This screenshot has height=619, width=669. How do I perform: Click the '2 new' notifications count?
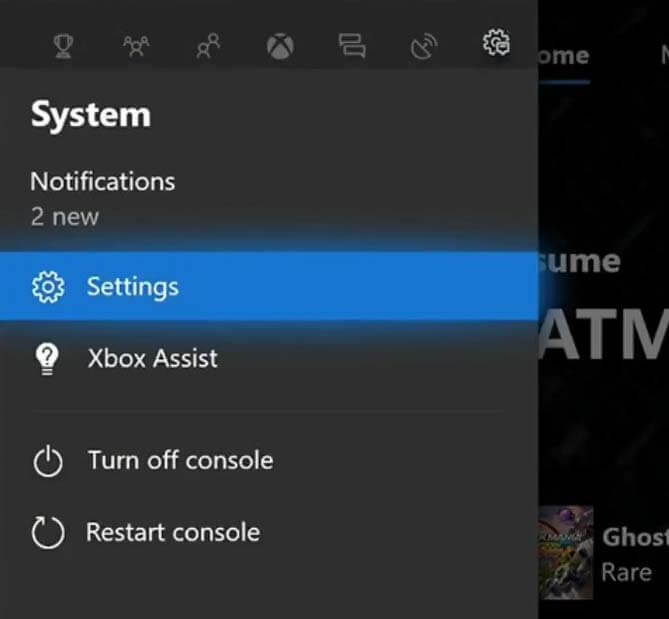pyautogui.click(x=64, y=217)
